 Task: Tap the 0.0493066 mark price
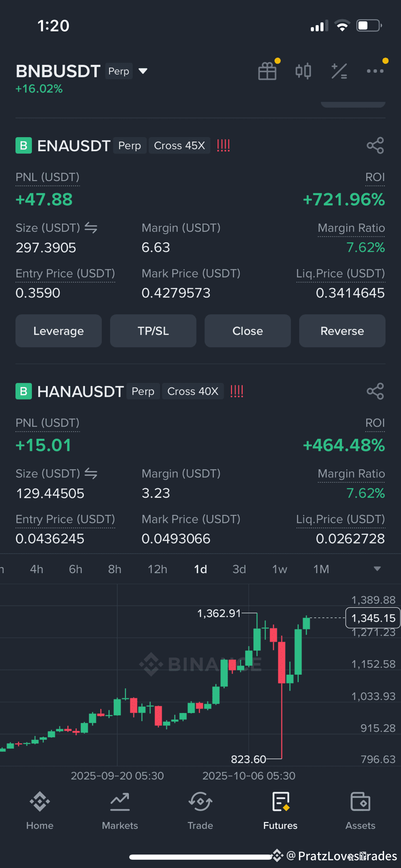(176, 539)
